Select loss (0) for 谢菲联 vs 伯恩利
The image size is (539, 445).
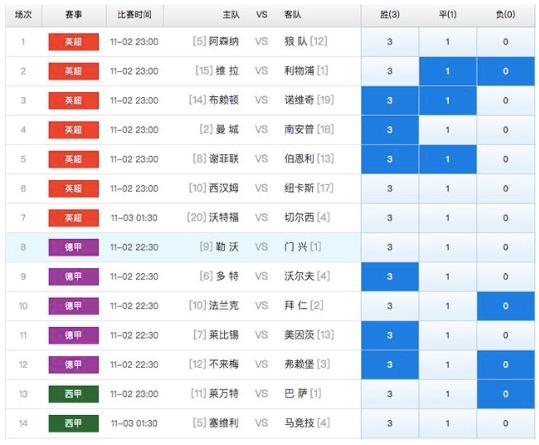tap(506, 159)
